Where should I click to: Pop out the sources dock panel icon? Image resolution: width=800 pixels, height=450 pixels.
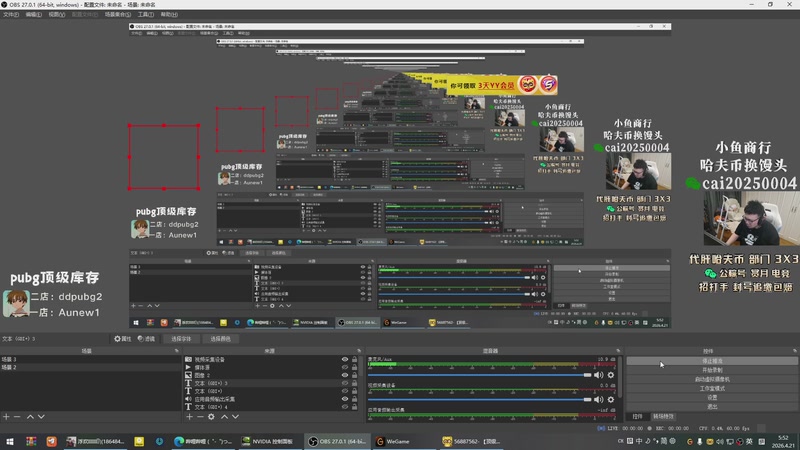pyautogui.click(x=359, y=351)
